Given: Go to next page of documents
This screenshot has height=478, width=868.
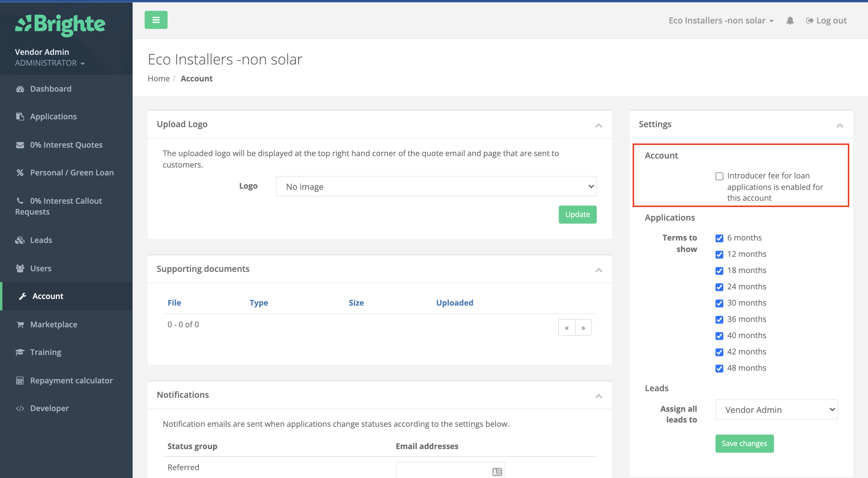Looking at the screenshot, I should coord(583,327).
